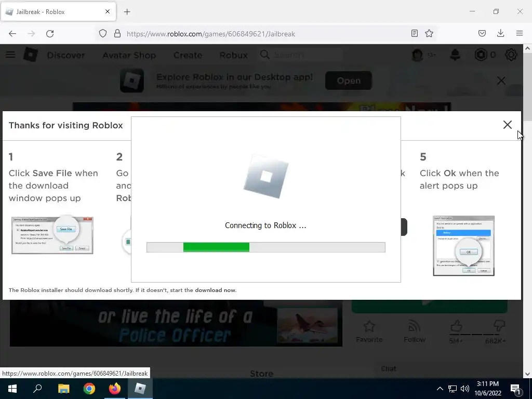Click the thumbs up like icon
532x399 pixels.
pos(456,326)
